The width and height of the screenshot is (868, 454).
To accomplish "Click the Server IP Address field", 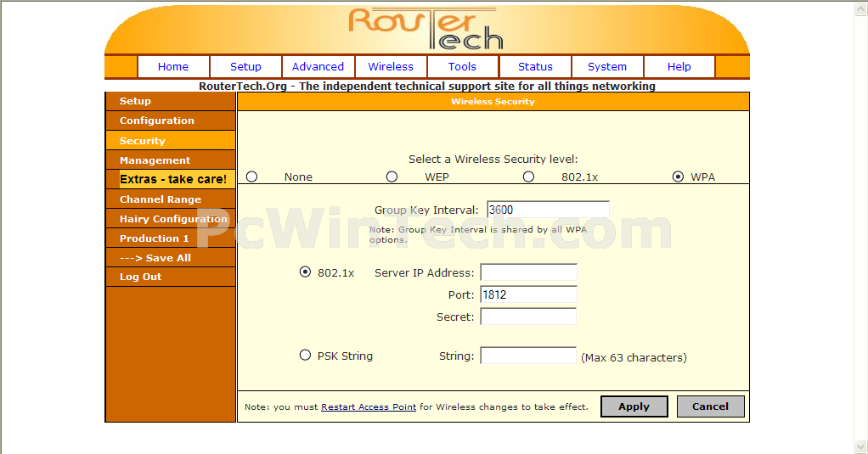I will click(528, 272).
